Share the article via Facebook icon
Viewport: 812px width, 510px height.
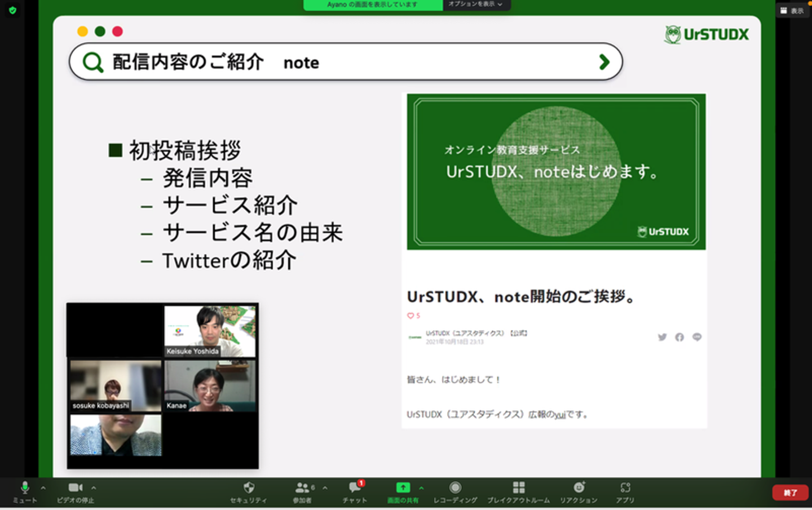point(679,337)
